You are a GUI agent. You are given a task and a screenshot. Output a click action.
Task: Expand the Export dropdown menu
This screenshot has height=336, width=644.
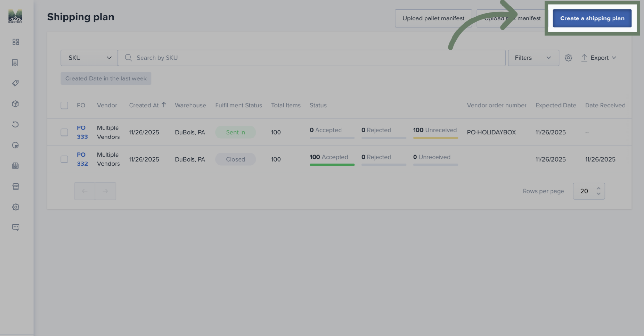point(599,58)
